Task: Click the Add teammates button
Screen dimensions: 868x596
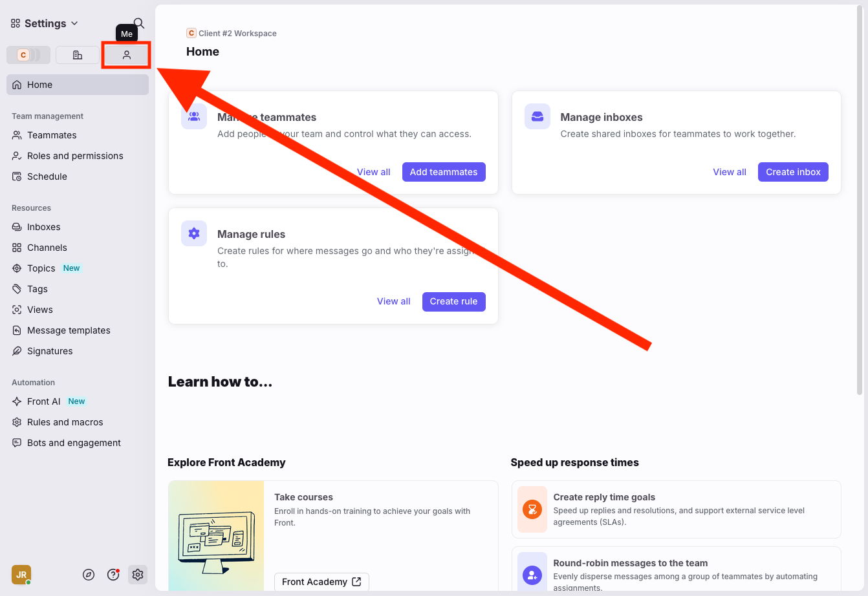Action: tap(444, 172)
